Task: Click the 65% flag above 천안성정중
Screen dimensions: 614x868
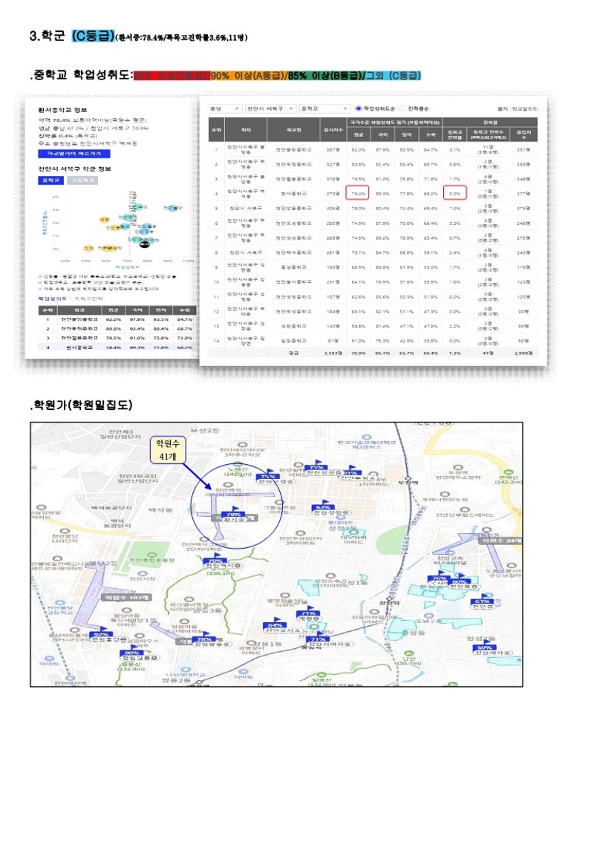Action: click(x=323, y=506)
